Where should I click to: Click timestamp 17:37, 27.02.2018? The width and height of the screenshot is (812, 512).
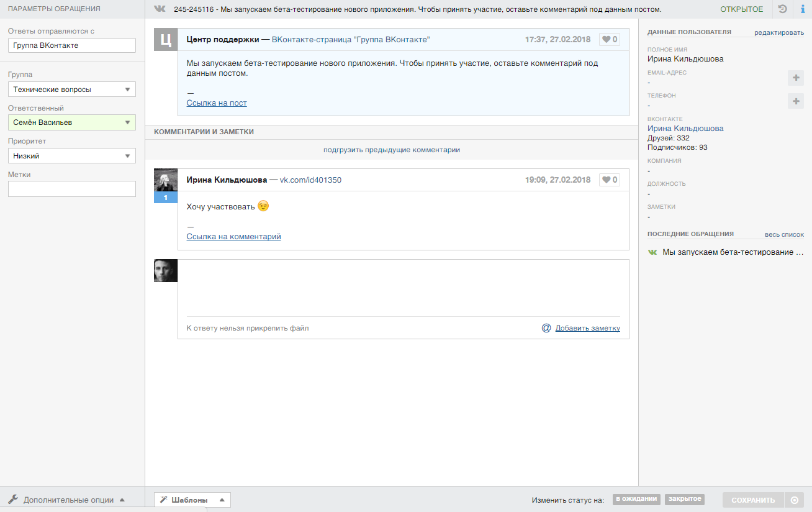coord(557,40)
